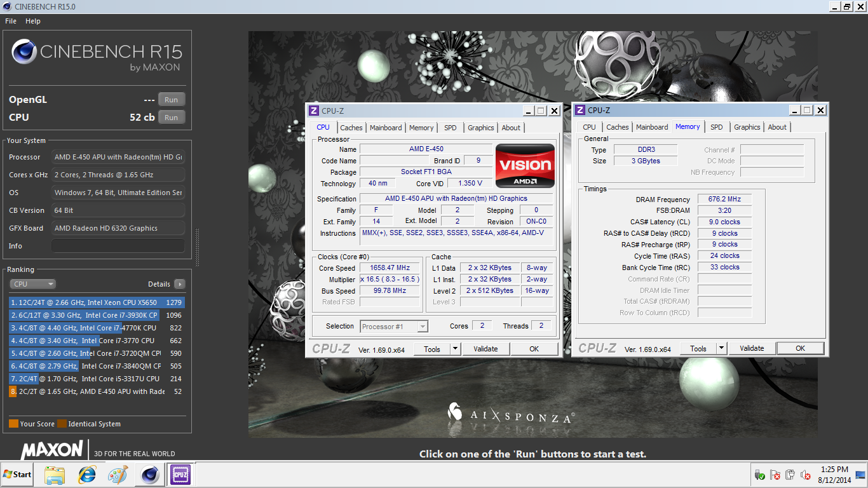Screen dimensions: 868x488
Task: Click the tray security shield icon
Action: click(x=760, y=475)
